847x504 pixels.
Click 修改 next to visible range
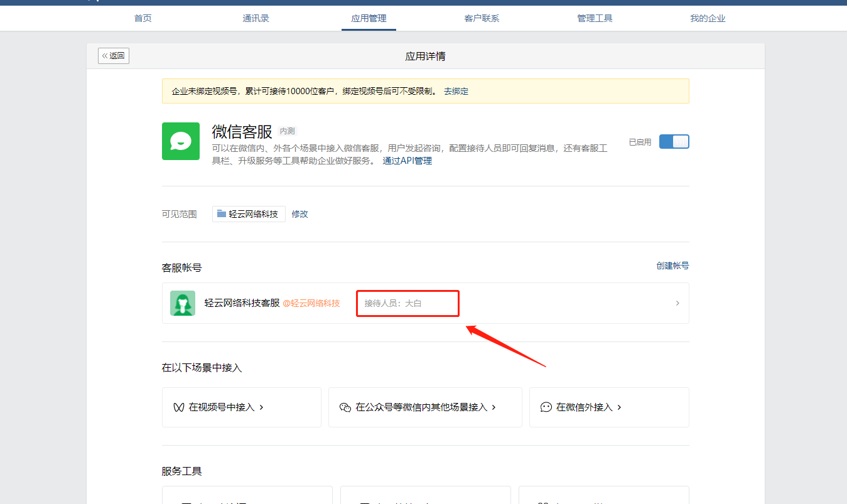(x=299, y=214)
